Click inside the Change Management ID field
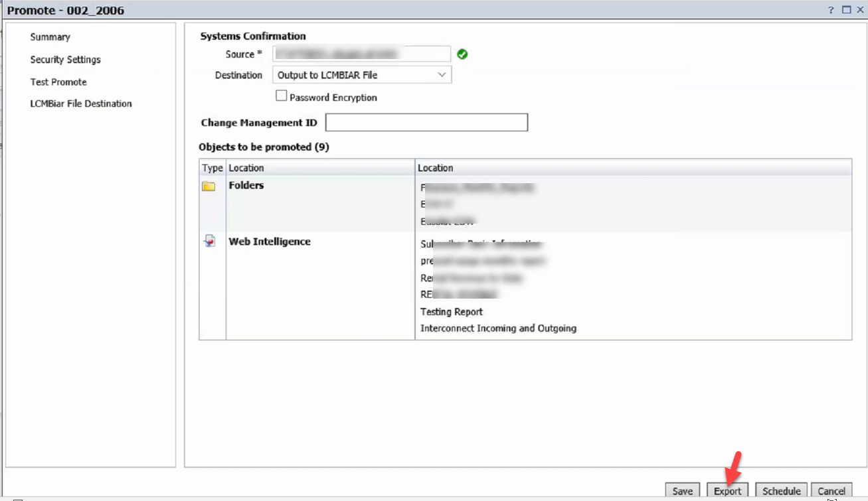 [426, 122]
